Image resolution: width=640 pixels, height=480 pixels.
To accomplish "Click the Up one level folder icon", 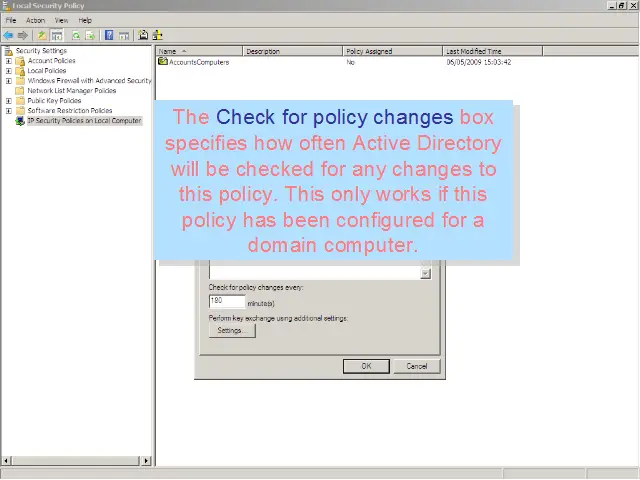I will point(42,35).
